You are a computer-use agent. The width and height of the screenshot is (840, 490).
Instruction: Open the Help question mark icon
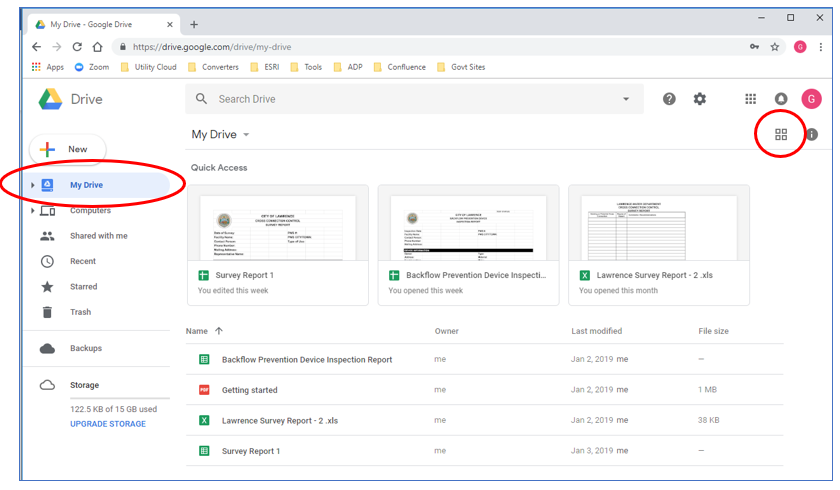tap(669, 99)
